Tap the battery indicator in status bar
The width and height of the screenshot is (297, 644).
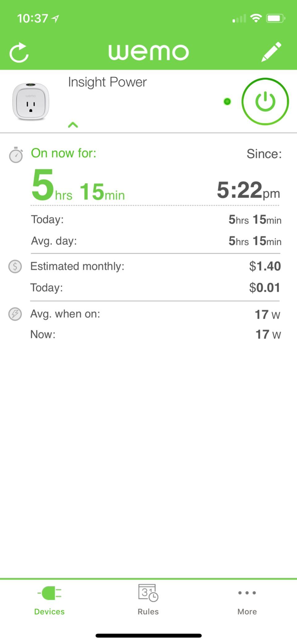click(276, 18)
